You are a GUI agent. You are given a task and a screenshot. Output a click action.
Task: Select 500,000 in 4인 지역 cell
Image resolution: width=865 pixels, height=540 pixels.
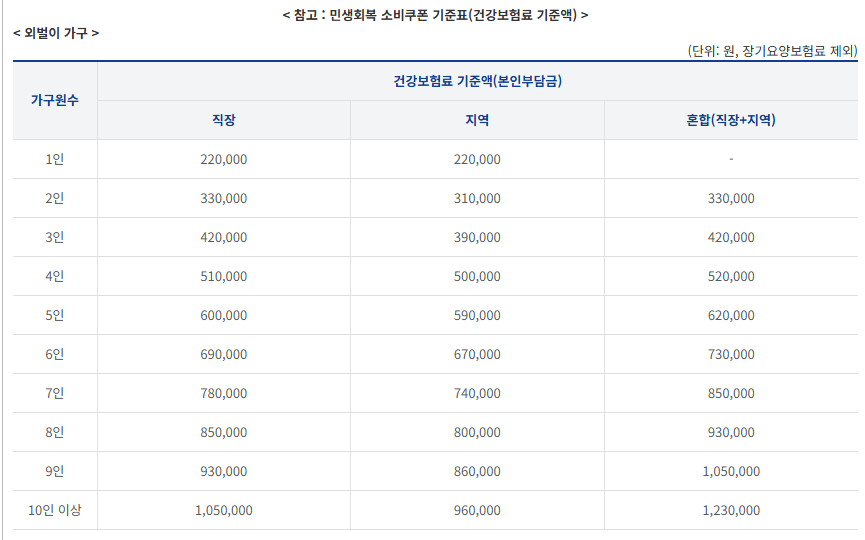(477, 276)
